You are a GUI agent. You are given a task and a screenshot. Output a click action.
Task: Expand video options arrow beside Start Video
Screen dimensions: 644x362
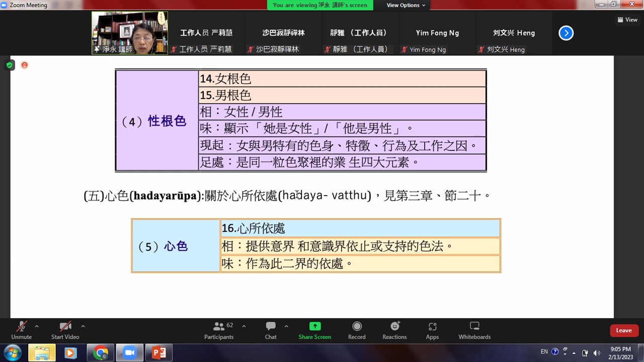pyautogui.click(x=83, y=326)
